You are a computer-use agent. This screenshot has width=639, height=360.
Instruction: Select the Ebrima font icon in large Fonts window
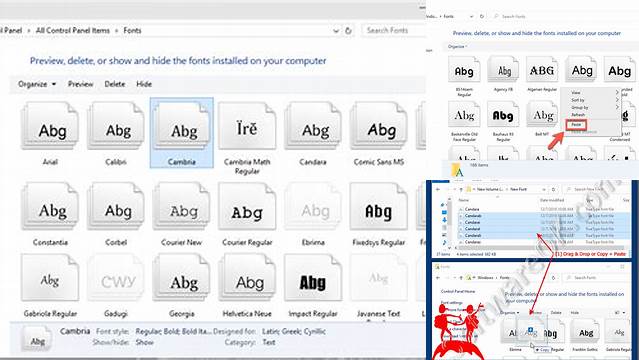click(313, 206)
